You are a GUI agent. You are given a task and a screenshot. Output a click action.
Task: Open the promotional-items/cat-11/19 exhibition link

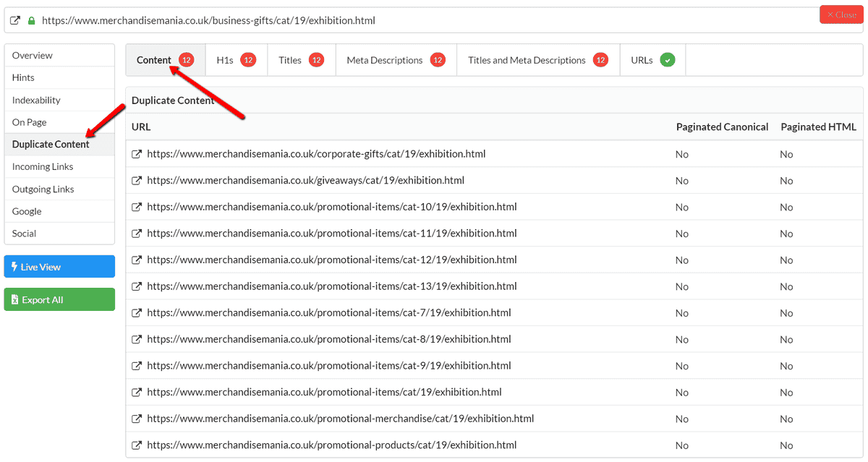pyautogui.click(x=332, y=234)
